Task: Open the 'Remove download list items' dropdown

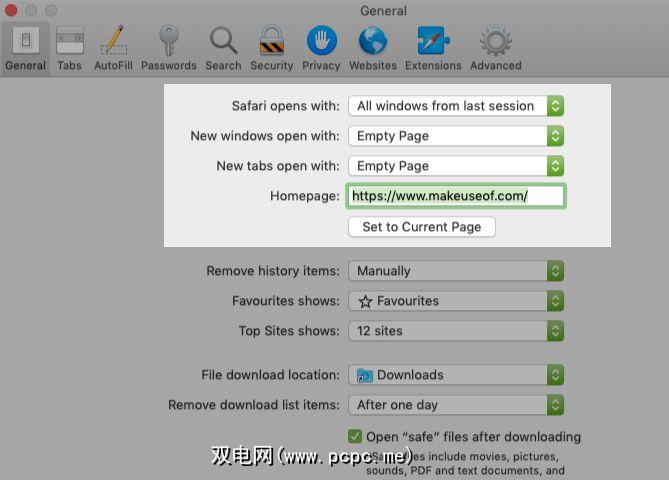Action: [x=456, y=404]
